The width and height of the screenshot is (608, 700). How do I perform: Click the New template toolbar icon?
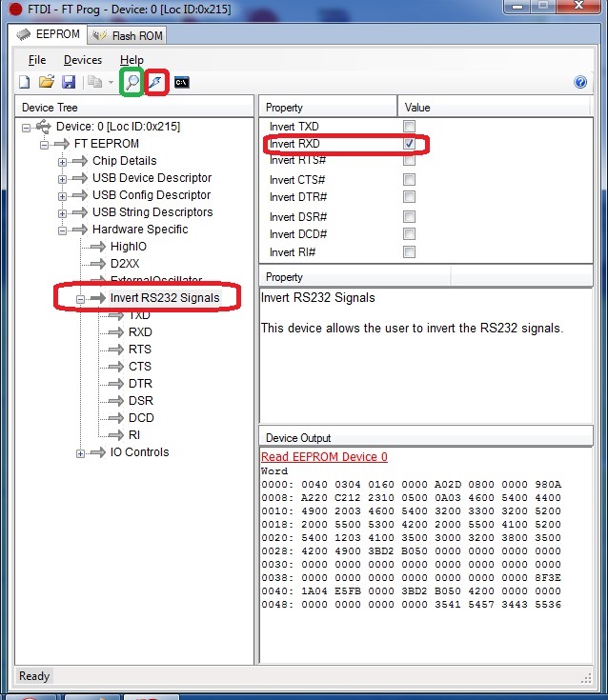pyautogui.click(x=25, y=82)
